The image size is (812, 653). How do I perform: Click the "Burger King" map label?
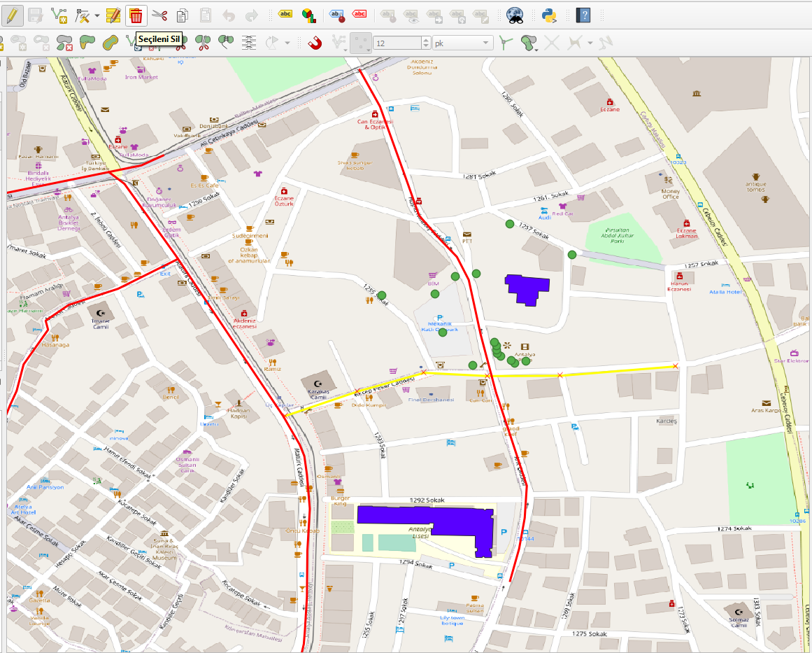click(x=340, y=500)
